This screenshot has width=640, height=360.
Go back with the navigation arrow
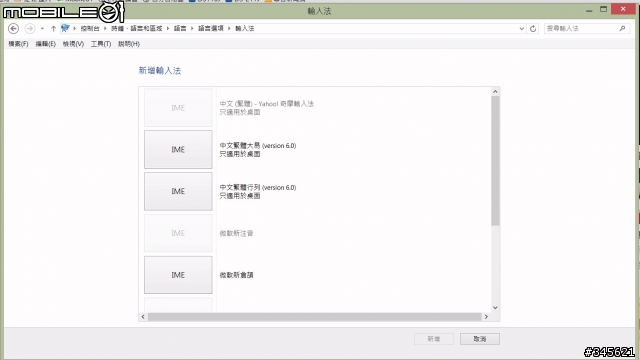(x=13, y=29)
